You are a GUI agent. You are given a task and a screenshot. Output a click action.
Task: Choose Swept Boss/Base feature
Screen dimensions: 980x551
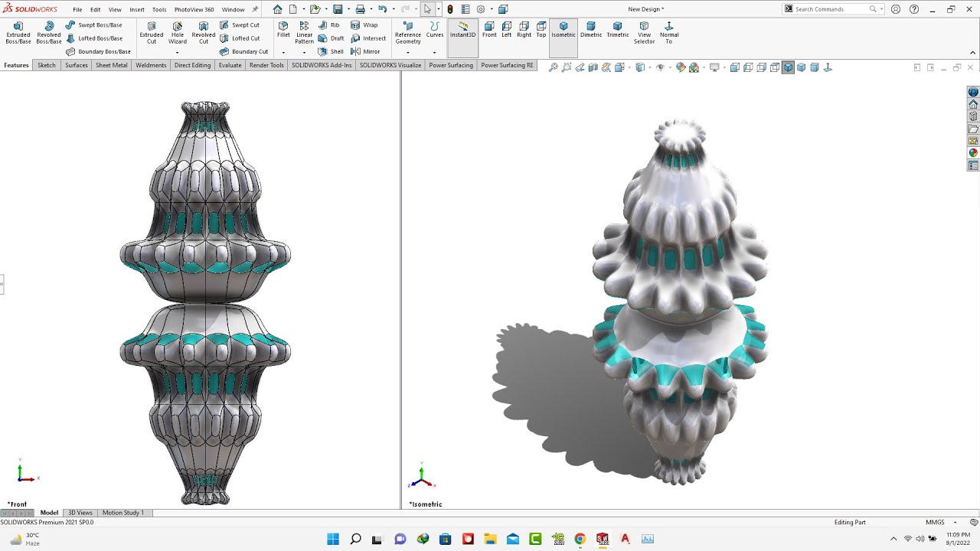(x=93, y=25)
